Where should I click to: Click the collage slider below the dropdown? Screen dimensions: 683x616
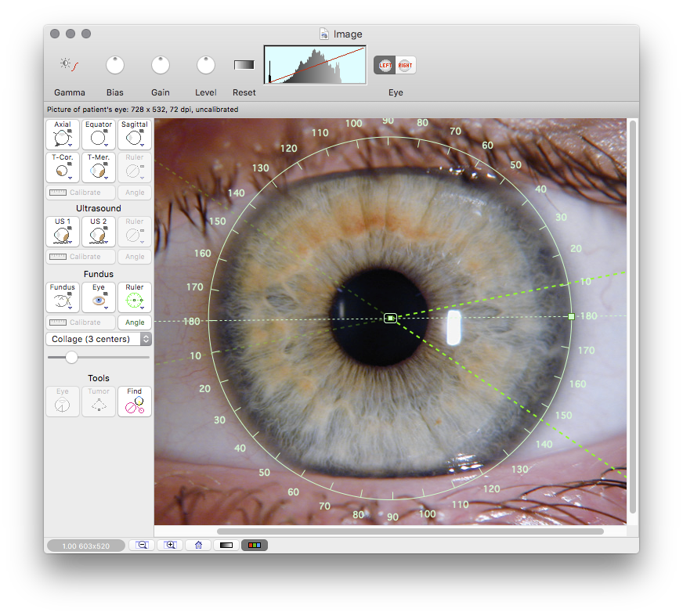pyautogui.click(x=72, y=357)
